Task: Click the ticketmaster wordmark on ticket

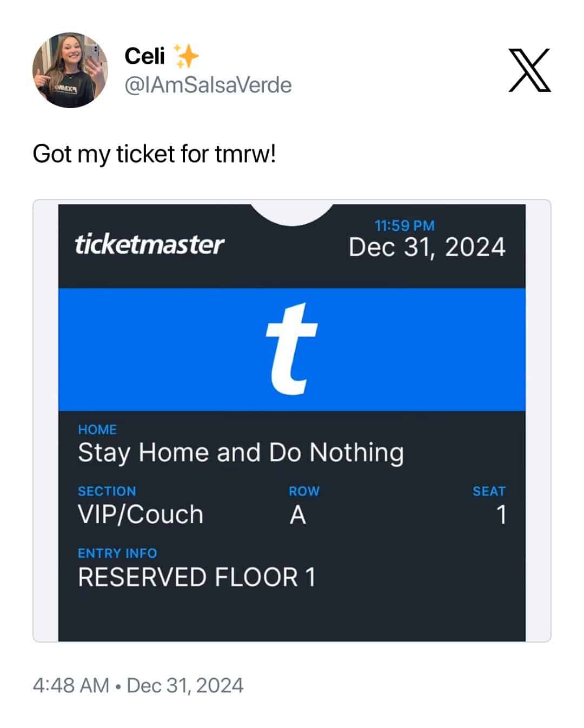Action: pyautogui.click(x=149, y=244)
